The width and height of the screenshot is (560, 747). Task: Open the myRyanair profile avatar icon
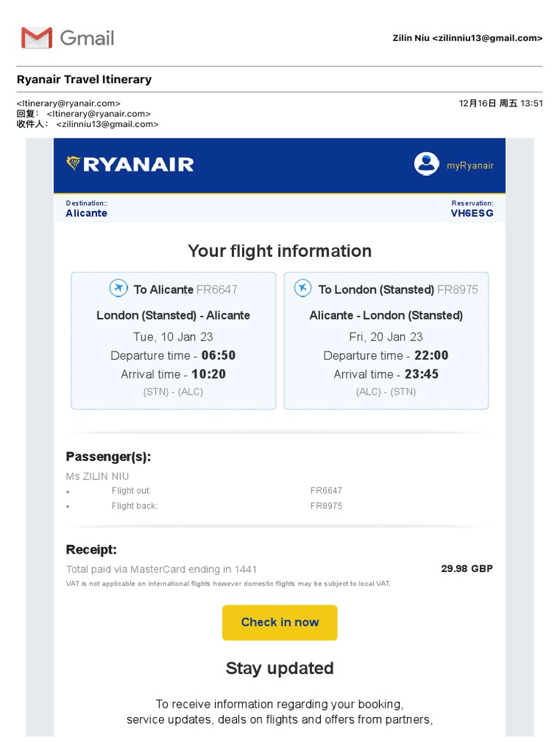click(427, 164)
